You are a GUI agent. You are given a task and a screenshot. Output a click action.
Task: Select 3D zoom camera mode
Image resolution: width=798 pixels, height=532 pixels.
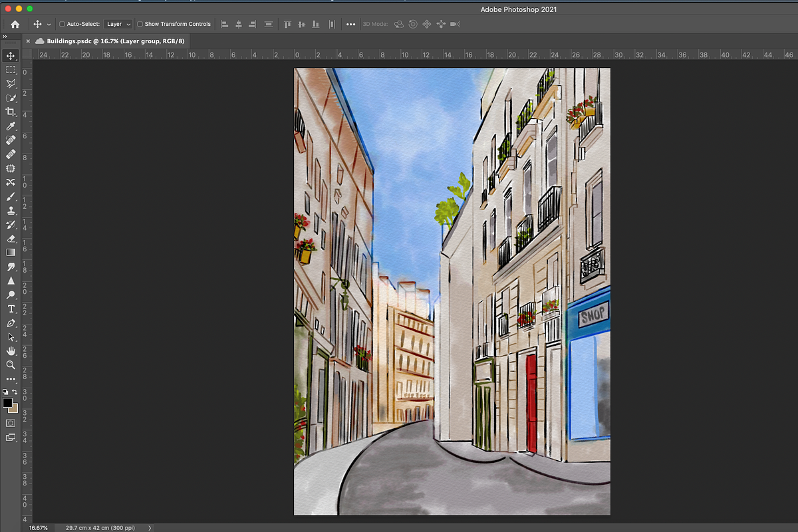point(456,24)
